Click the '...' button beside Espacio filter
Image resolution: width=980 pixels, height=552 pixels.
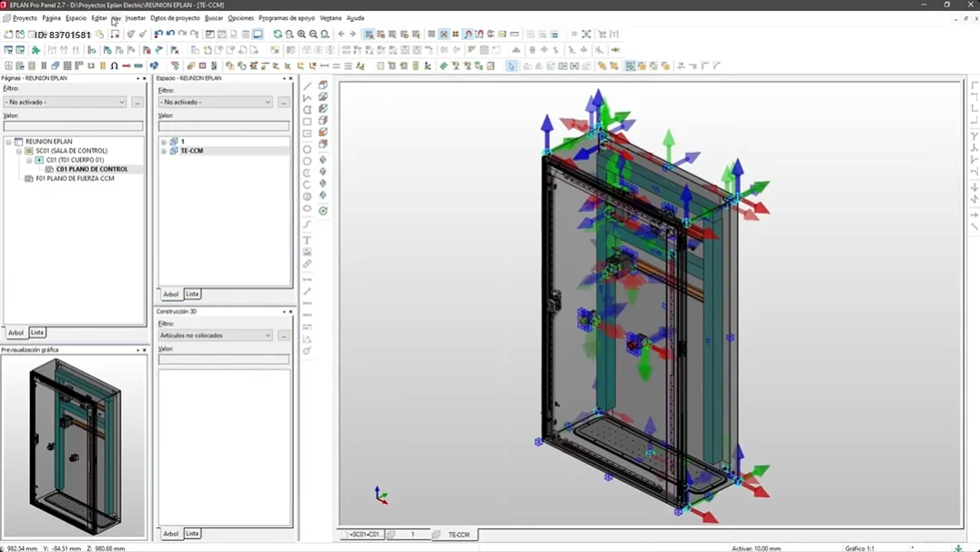[x=284, y=102]
